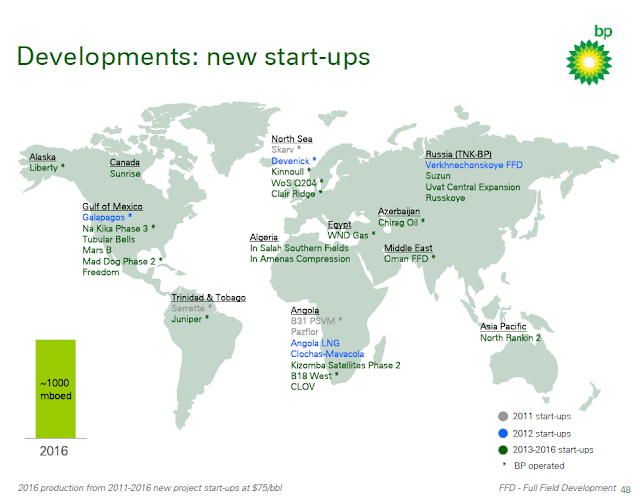
Task: Click the '2012 start-ups' legend text
Action: click(542, 433)
